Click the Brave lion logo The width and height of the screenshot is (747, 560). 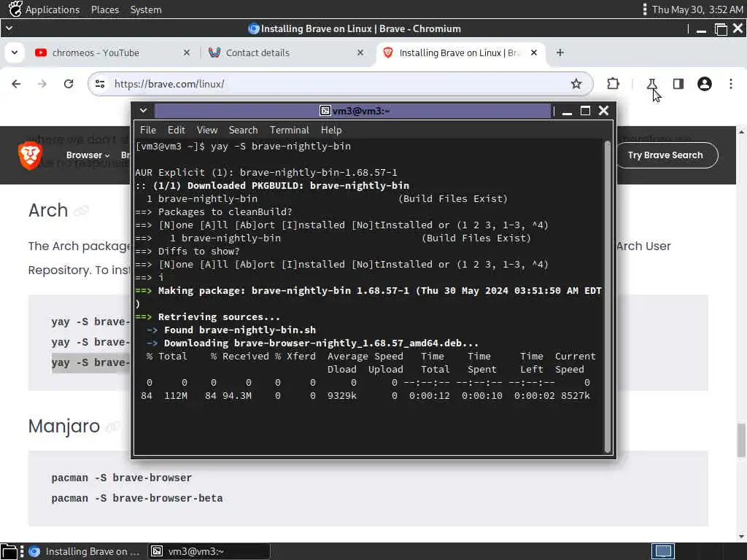[x=30, y=155]
